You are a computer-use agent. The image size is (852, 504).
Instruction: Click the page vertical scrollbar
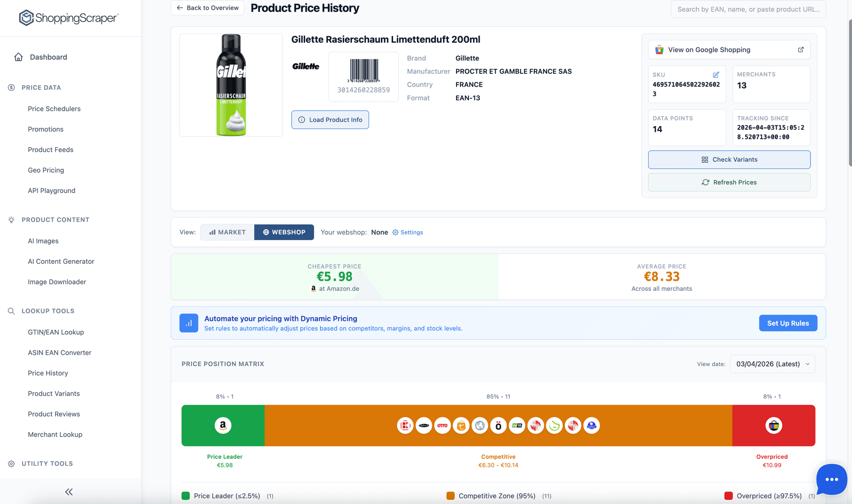pos(850,93)
